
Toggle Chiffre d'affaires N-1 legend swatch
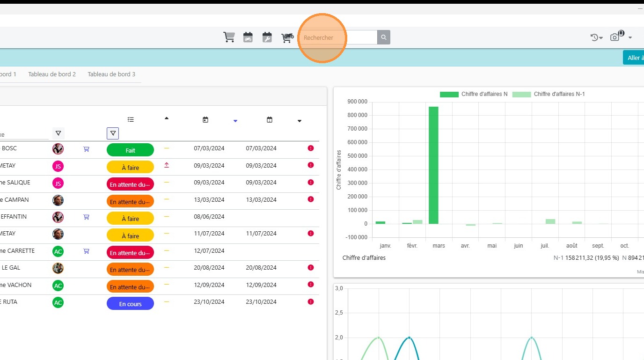(x=522, y=94)
